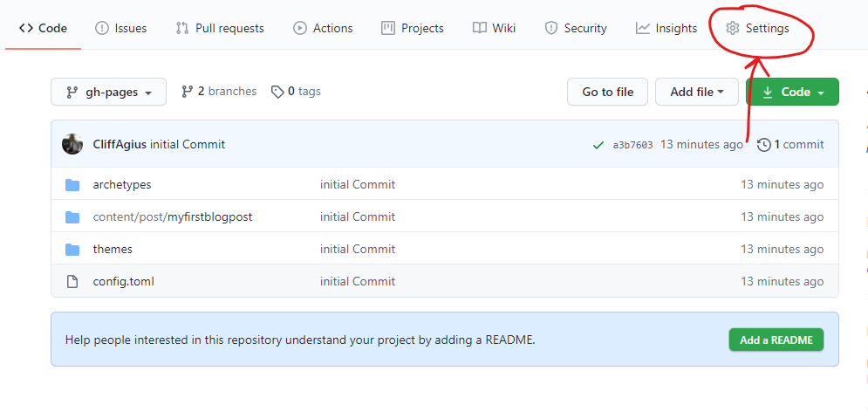Show the Insights tab
The width and height of the screenshot is (868, 412).
666,28
